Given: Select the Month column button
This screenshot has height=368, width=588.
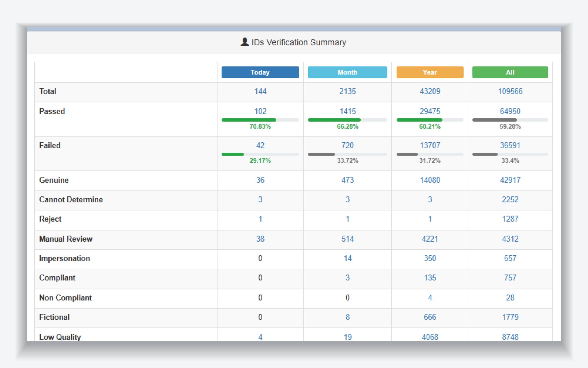Looking at the screenshot, I should click(x=347, y=72).
